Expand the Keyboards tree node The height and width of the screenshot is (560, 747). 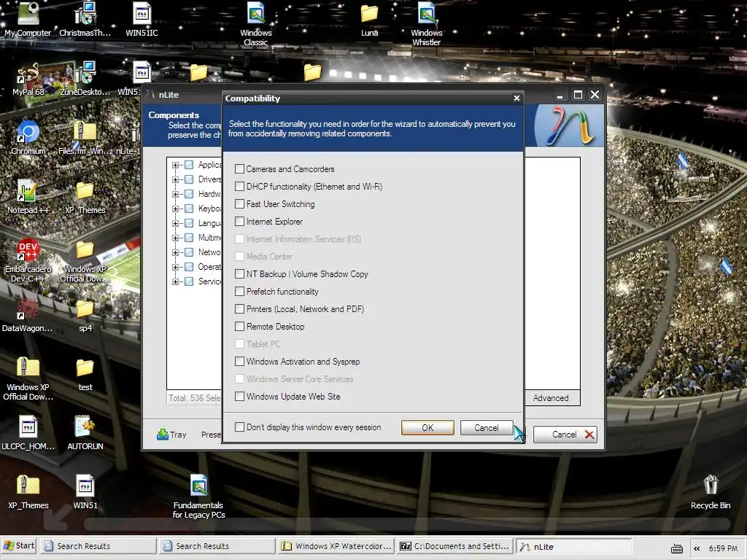tap(175, 209)
